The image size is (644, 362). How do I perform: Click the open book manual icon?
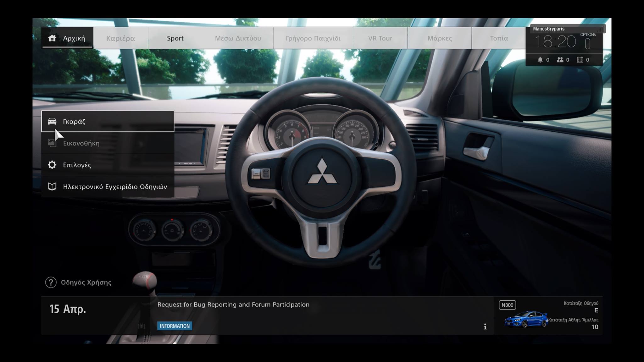coord(52,186)
